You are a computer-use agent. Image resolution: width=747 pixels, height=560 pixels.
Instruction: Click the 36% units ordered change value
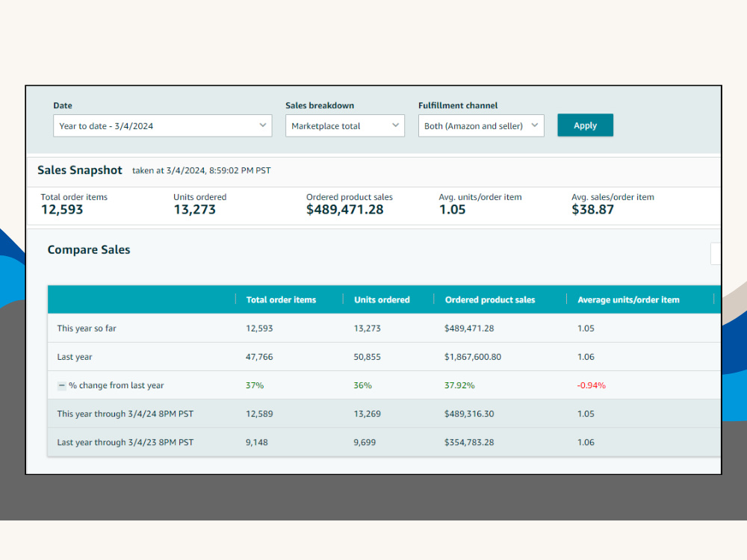pos(362,385)
